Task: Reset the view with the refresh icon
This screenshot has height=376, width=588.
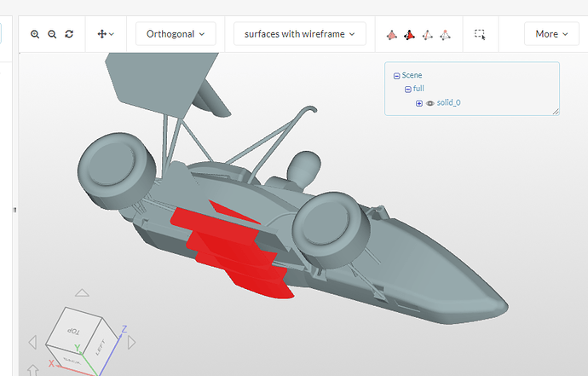Action: (69, 34)
